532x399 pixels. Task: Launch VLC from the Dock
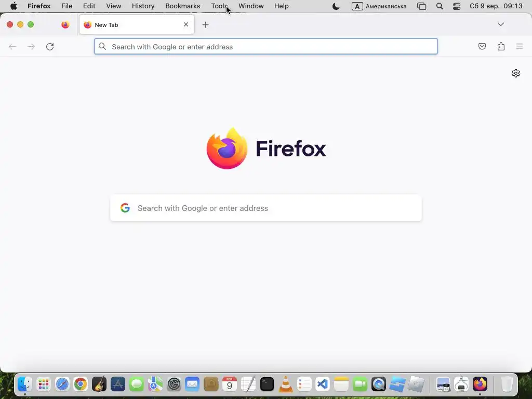(285, 384)
